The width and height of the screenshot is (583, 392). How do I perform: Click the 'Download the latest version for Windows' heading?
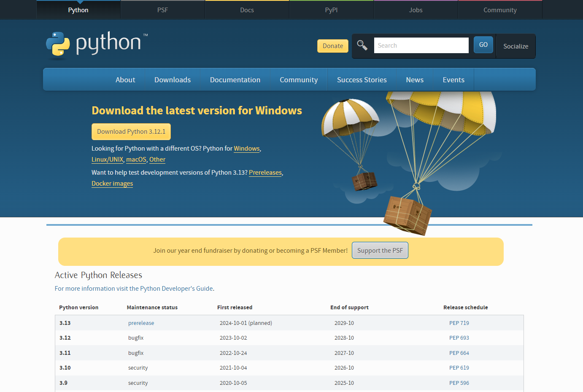(197, 111)
